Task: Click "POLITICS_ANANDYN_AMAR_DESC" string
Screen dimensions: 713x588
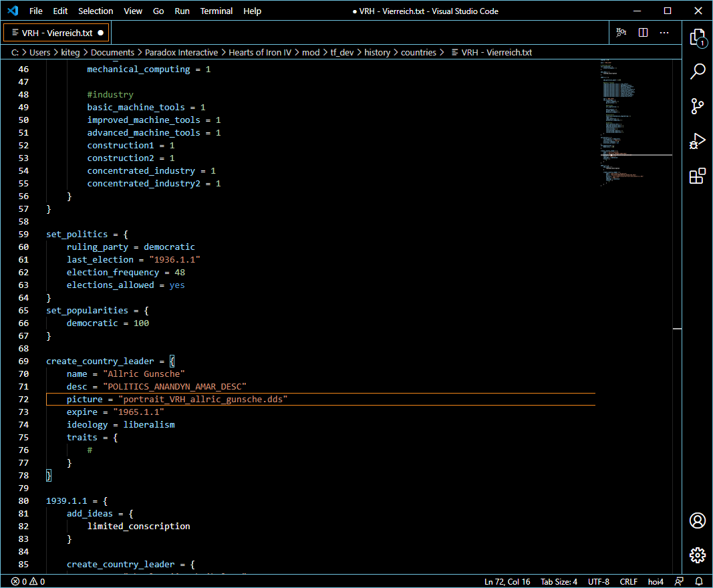Action: (x=174, y=386)
